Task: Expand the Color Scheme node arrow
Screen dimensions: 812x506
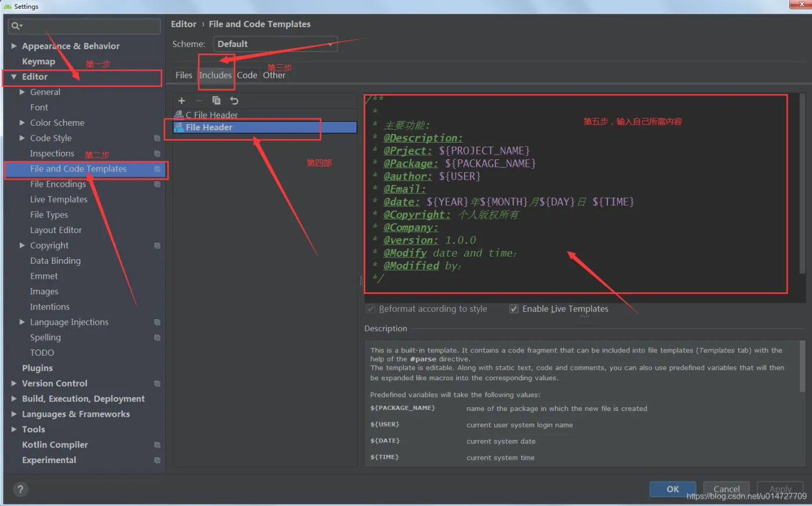Action: 22,123
